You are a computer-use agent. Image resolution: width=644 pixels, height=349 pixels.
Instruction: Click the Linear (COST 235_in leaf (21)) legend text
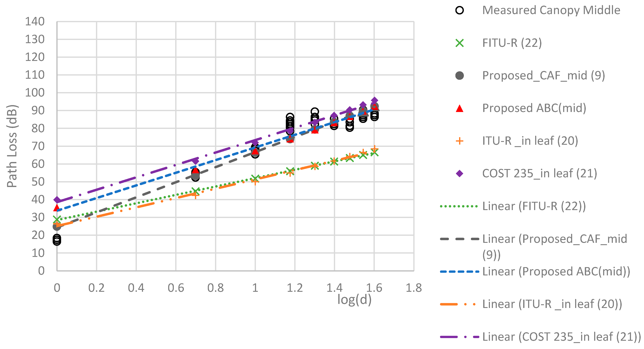(x=562, y=337)
